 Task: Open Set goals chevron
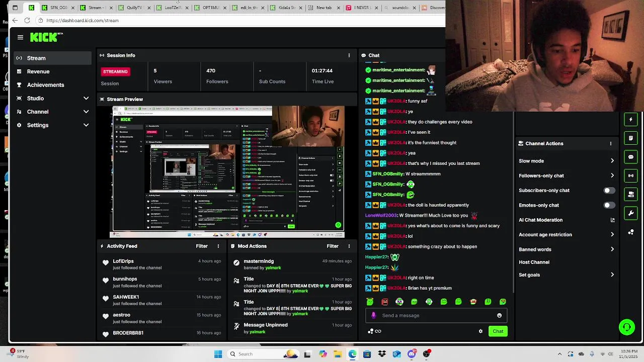[612, 275]
